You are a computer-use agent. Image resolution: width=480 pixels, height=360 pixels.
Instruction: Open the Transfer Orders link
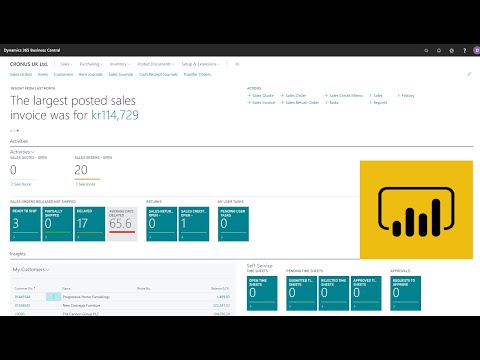coord(197,74)
